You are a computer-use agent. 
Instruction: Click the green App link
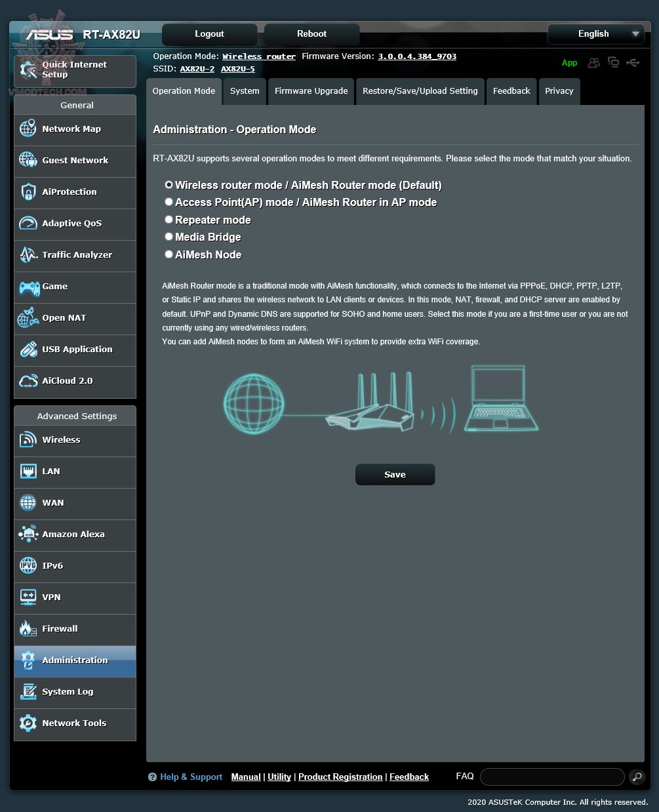[569, 63]
